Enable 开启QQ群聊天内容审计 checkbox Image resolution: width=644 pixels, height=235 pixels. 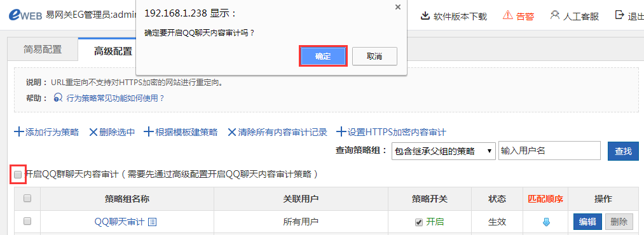tap(18, 175)
